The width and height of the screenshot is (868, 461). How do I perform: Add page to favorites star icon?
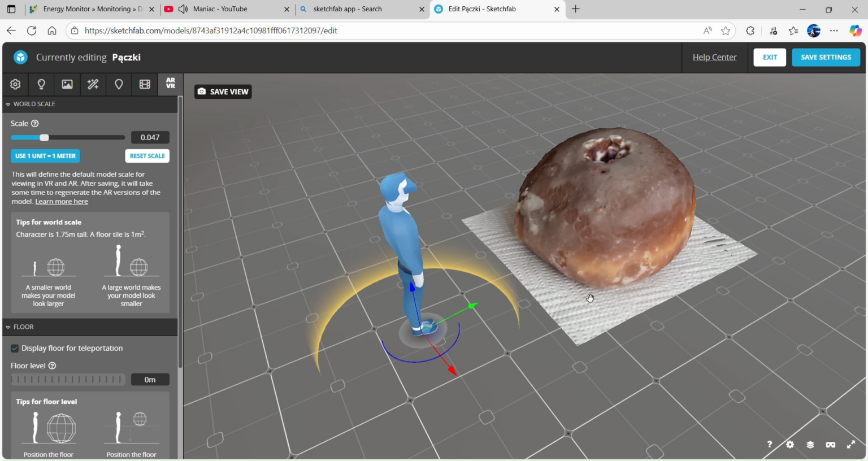726,31
